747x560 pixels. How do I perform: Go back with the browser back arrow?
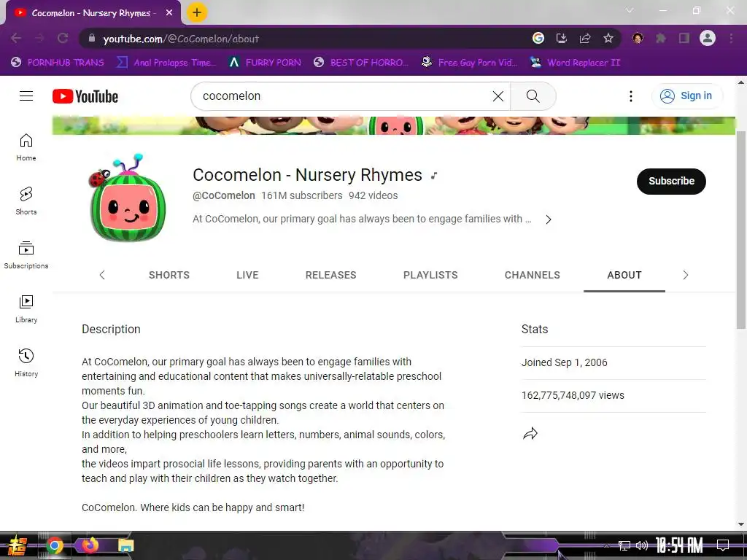(x=16, y=38)
